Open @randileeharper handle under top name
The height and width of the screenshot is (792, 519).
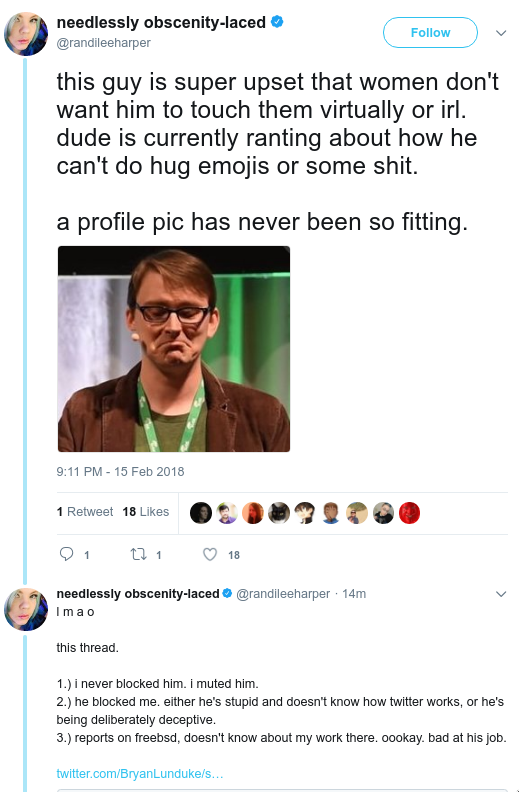pos(103,43)
